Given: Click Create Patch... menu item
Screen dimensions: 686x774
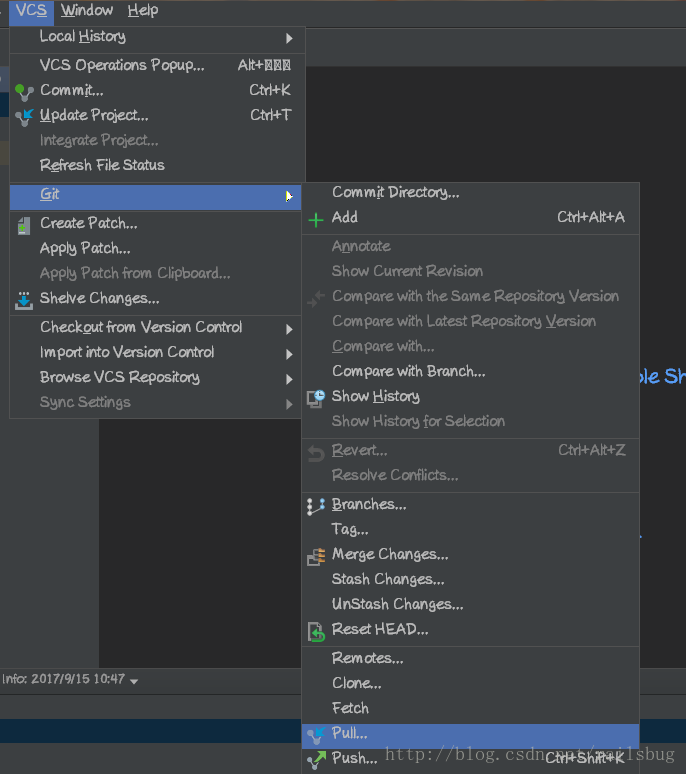Looking at the screenshot, I should click(x=155, y=223).
